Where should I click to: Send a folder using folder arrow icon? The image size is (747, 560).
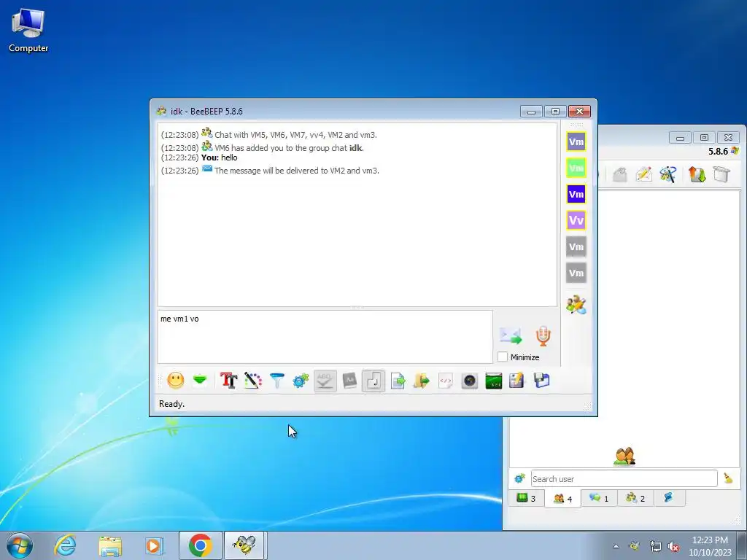[x=421, y=381]
